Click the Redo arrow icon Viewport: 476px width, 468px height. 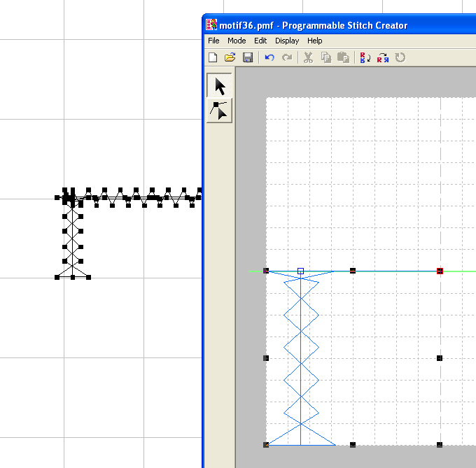click(x=287, y=58)
